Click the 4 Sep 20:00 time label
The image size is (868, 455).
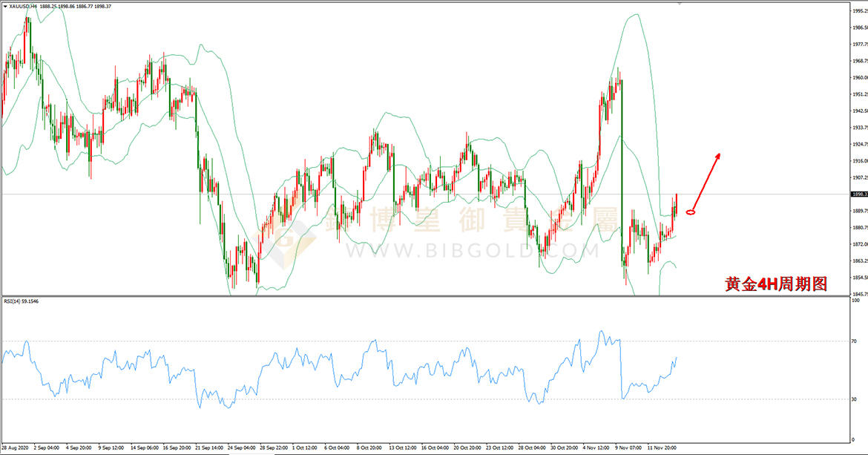click(79, 448)
